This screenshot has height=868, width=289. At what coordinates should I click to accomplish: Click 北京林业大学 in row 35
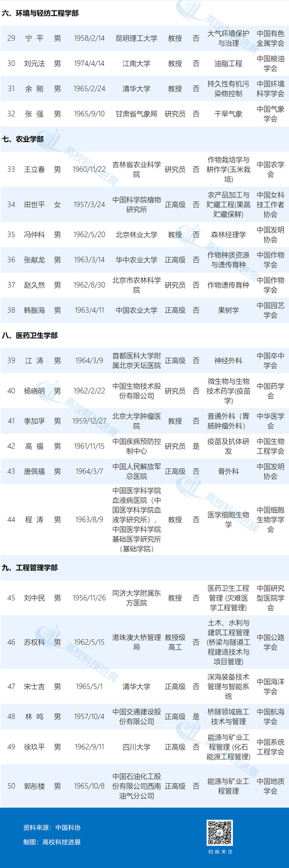[137, 235]
